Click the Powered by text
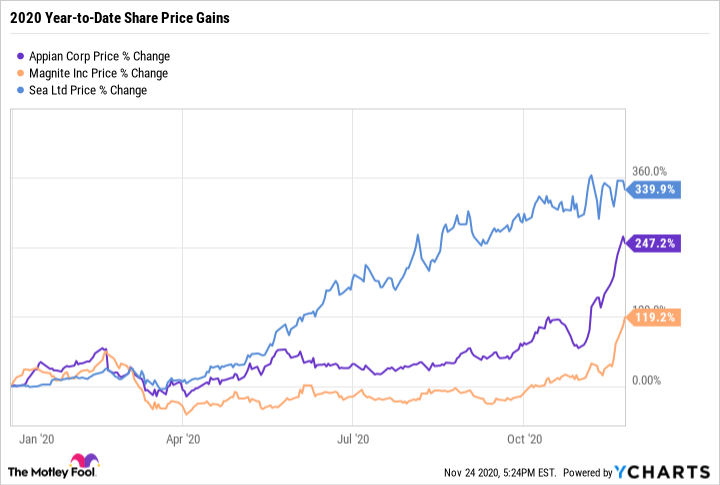Screen dimensions: 720x485 (x=588, y=473)
